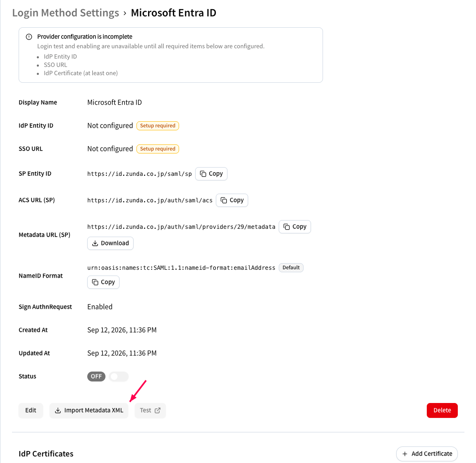Click the Setup required badge for IdP Entity ID
Image resolution: width=476 pixels, height=463 pixels.
158,126
